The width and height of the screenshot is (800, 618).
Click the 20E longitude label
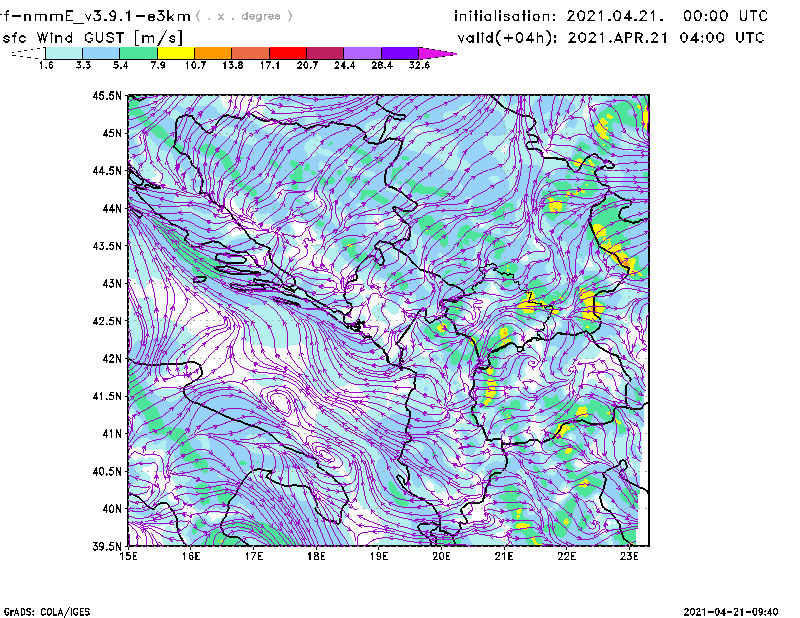(441, 556)
